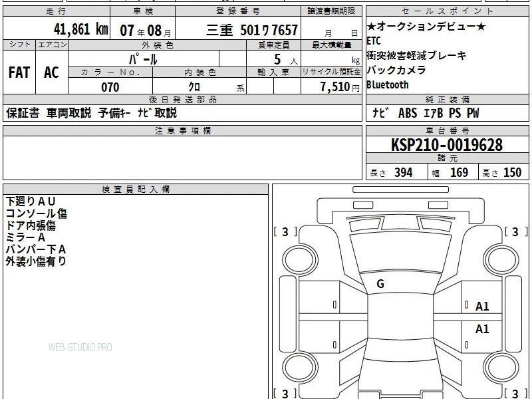The image size is (532, 399).
Task: Select the PW equipment label
Action: (473, 113)
